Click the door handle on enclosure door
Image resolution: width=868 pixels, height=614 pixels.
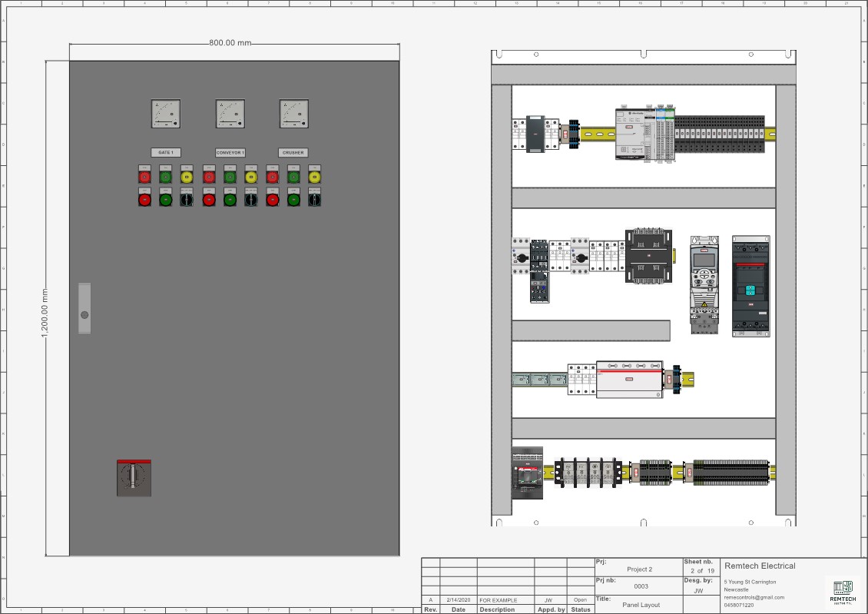click(84, 308)
